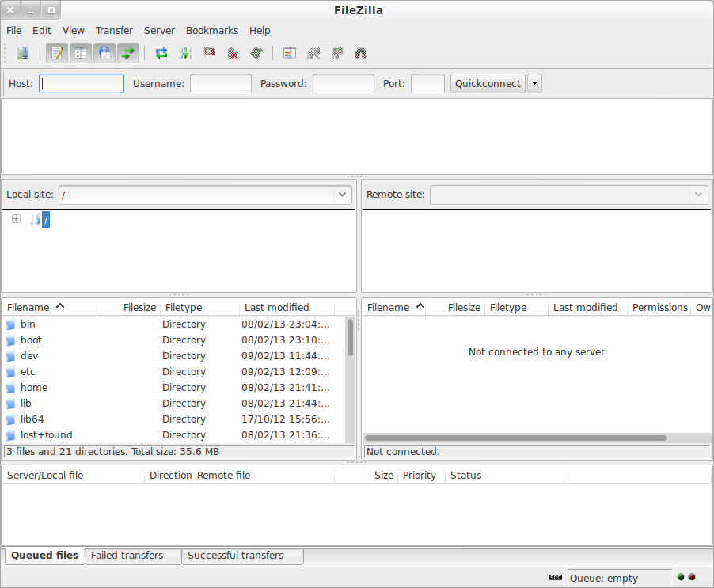
Task: Search for files on the server
Action: [x=359, y=52]
